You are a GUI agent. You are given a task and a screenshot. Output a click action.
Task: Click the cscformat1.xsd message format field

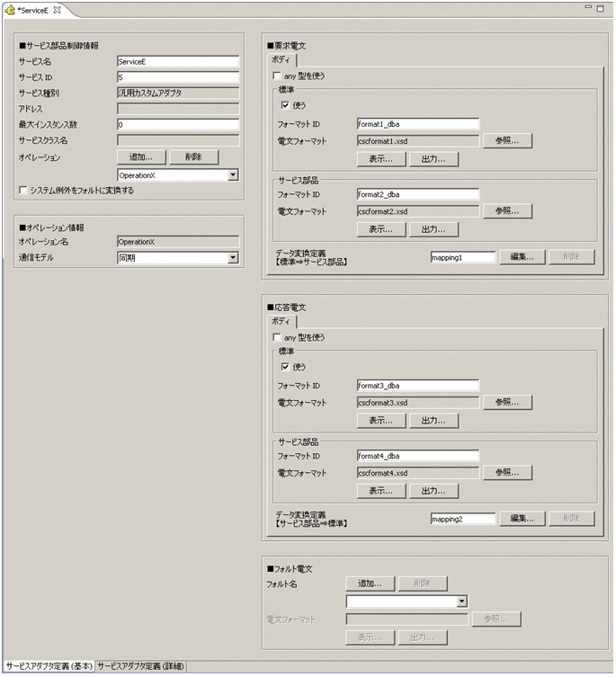tap(418, 141)
